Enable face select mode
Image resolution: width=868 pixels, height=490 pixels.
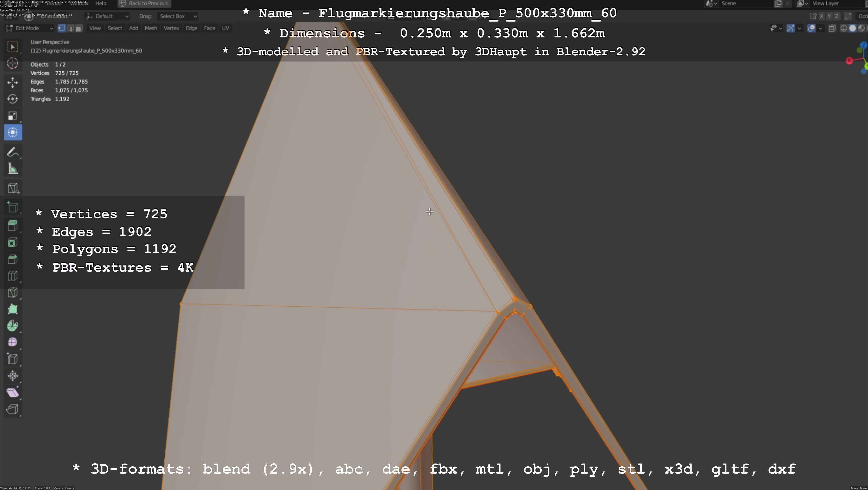point(79,28)
